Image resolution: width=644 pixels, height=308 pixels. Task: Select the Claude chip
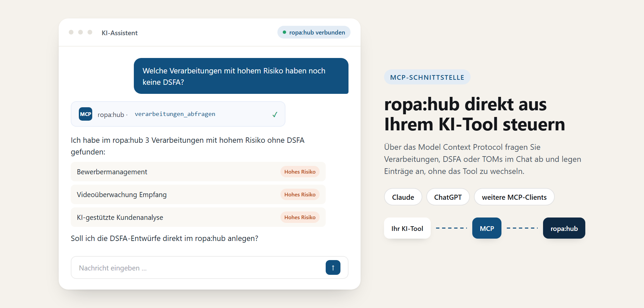(x=403, y=197)
